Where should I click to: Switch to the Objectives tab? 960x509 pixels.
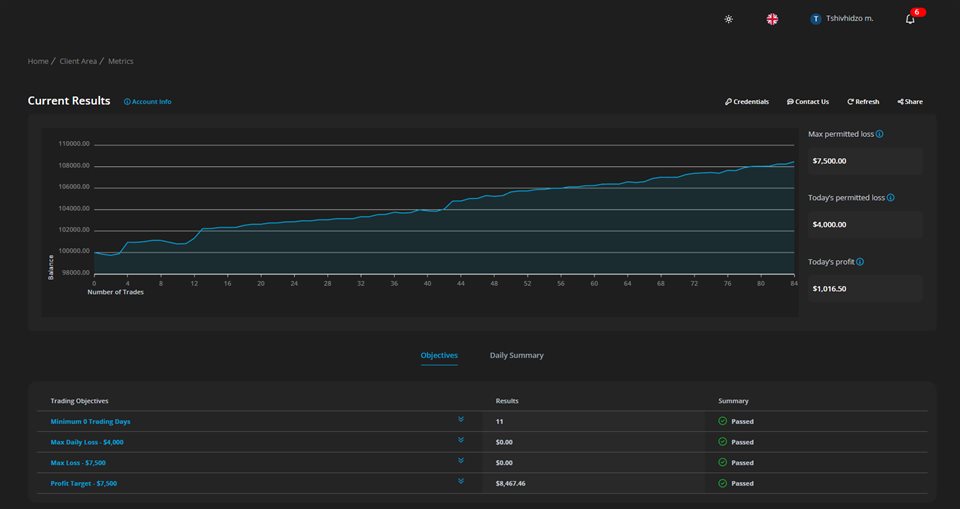point(439,355)
